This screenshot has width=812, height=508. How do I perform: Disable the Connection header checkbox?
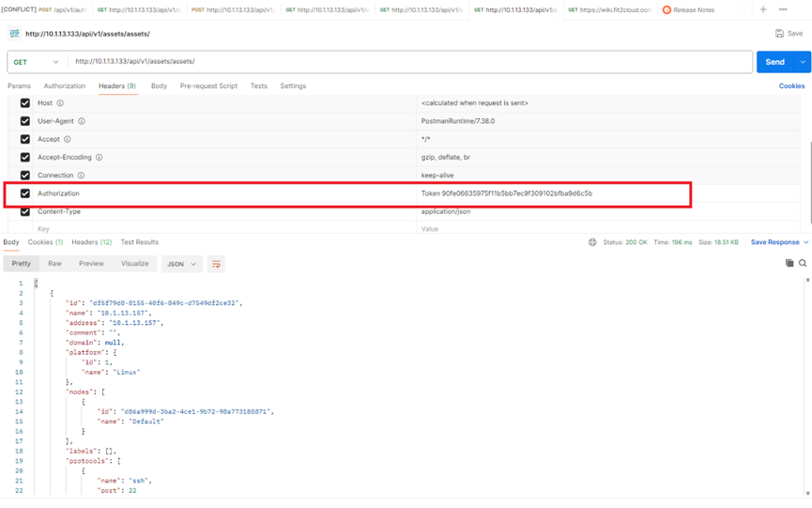(x=25, y=176)
